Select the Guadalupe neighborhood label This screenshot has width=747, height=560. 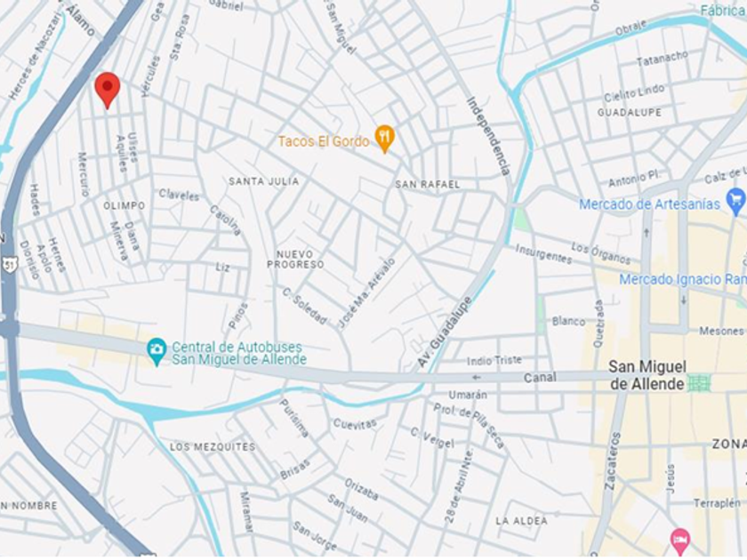[630, 113]
